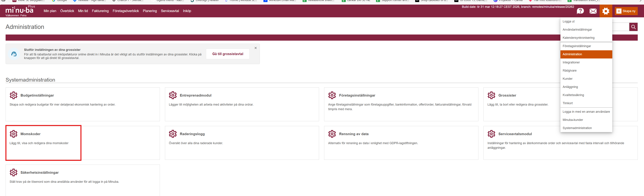Viewport: 644px width, 196px height.
Task: Click the Momskoder gear icon
Action: tap(14, 134)
